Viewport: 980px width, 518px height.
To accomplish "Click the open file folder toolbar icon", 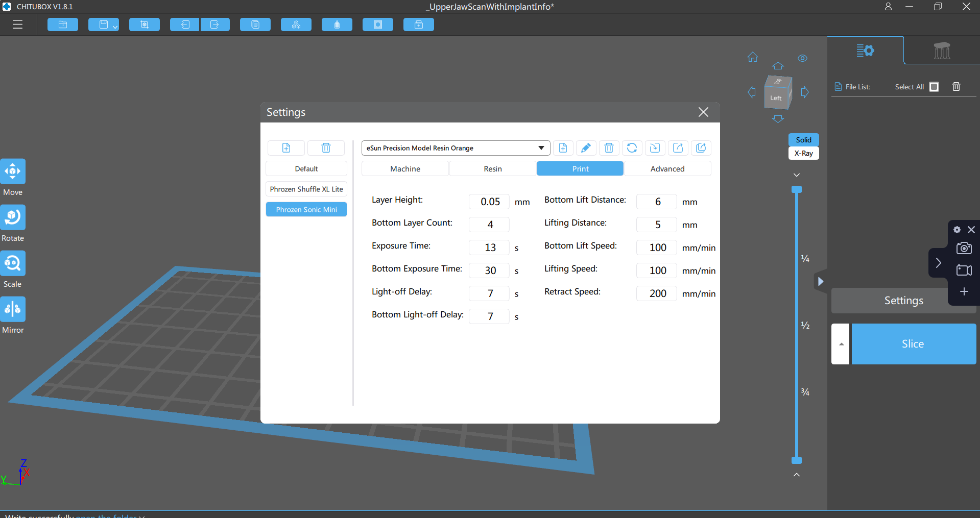I will pos(63,24).
